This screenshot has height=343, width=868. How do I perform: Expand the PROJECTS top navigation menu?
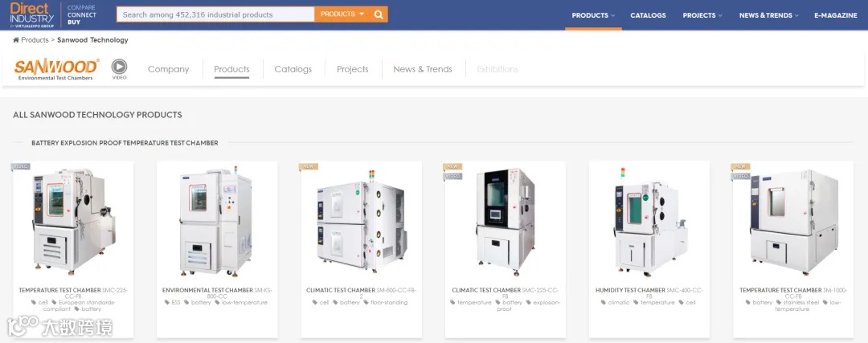(x=702, y=15)
